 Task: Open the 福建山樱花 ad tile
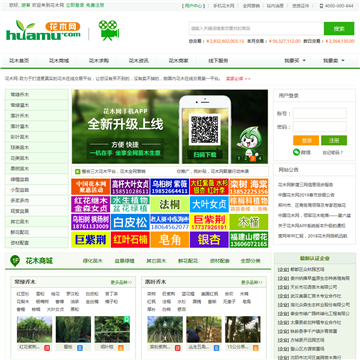(x=249, y=240)
